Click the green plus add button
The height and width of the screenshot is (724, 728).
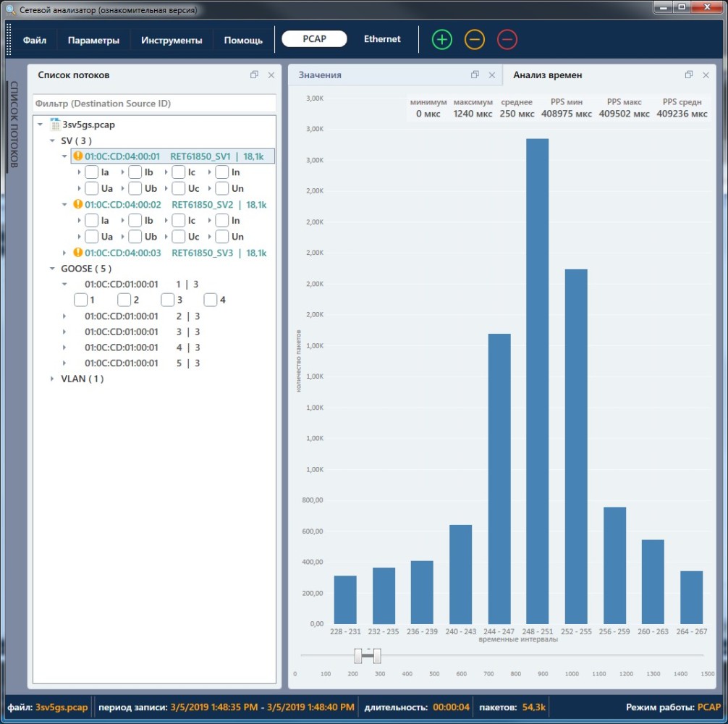[441, 40]
